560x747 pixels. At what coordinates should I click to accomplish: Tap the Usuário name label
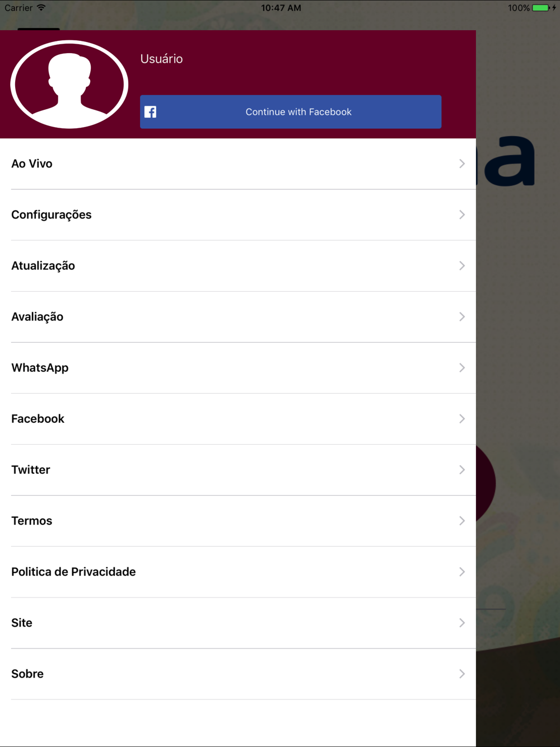pos(161,59)
